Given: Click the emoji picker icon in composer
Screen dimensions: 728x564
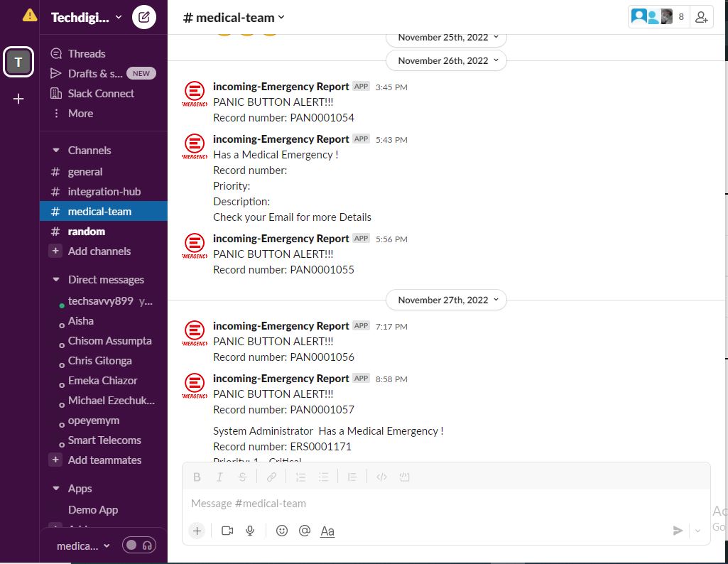Looking at the screenshot, I should point(282,531).
